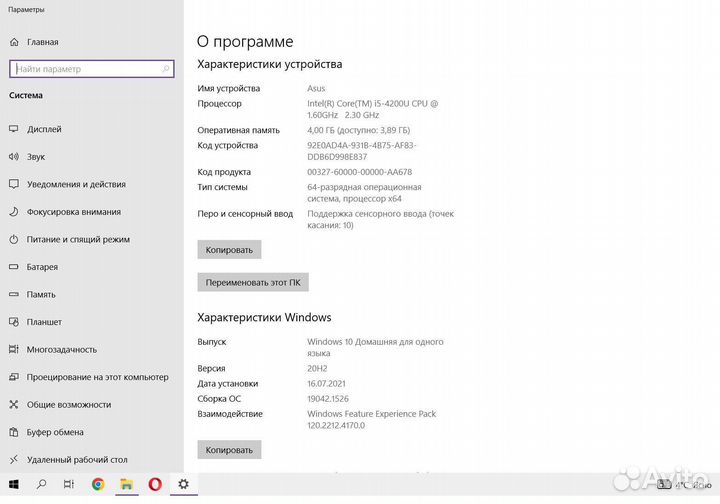Click Поддержка сенсорного ввода value
This screenshot has height=504, width=720.
click(381, 219)
